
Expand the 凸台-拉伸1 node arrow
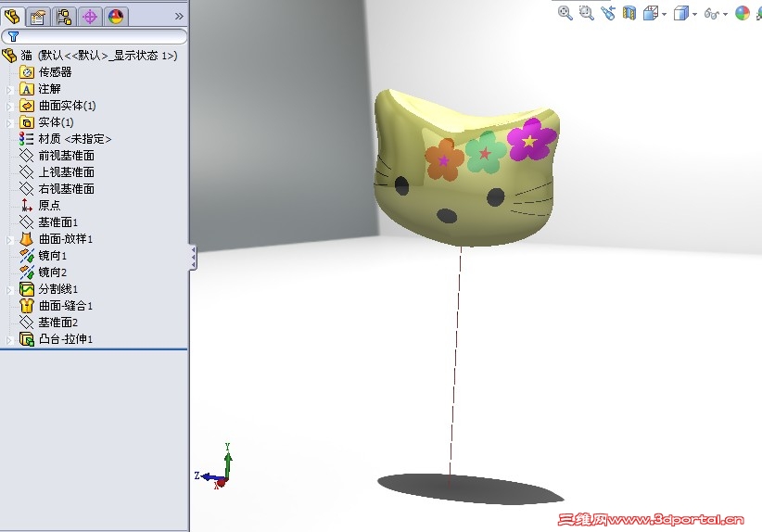(x=8, y=339)
